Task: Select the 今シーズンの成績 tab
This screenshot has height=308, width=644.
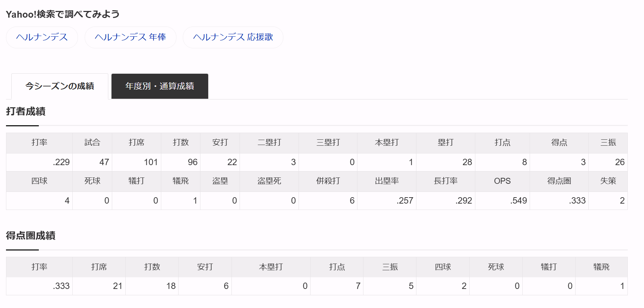Action: [x=60, y=86]
